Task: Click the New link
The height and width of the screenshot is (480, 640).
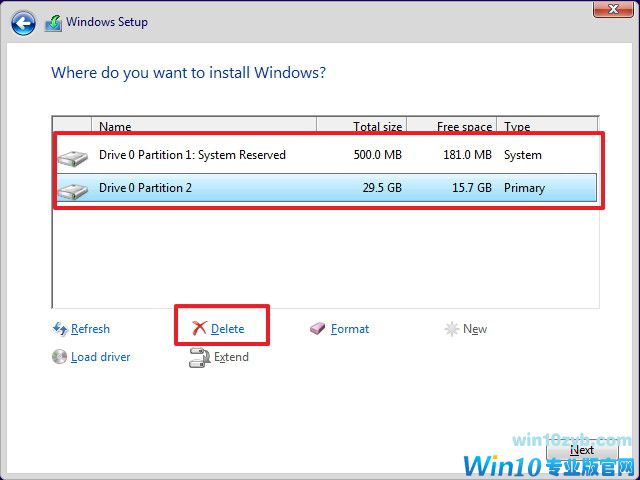Action: click(x=475, y=329)
